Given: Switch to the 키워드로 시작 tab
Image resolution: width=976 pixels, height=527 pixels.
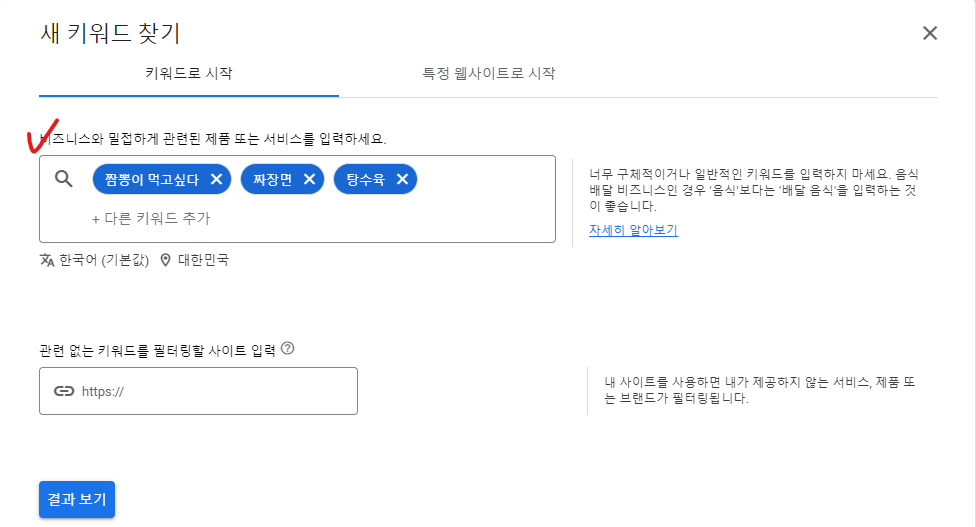Looking at the screenshot, I should [189, 73].
